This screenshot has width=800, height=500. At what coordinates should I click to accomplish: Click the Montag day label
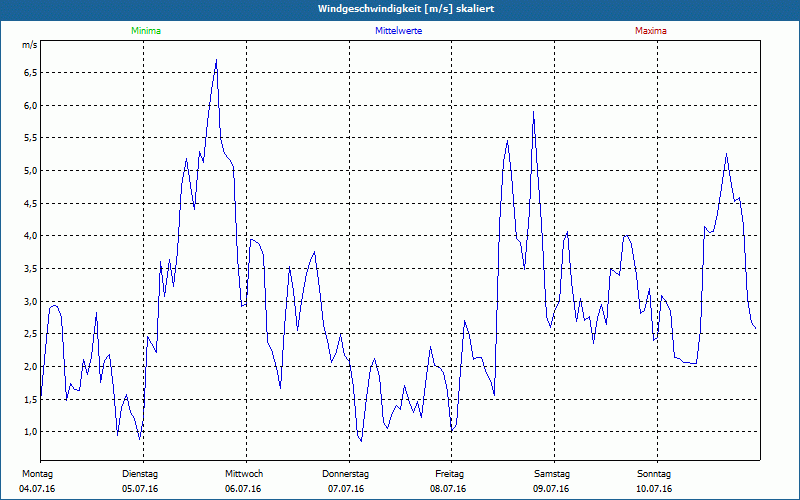pos(37,474)
